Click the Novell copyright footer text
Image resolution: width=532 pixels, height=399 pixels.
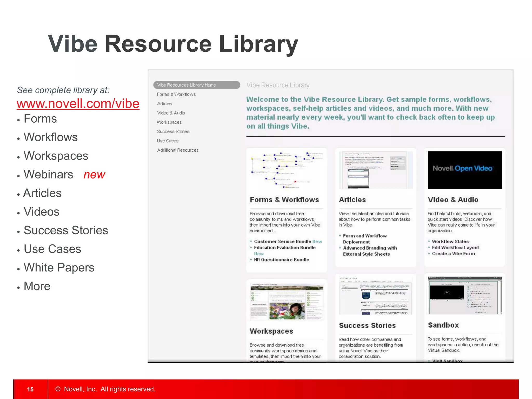click(x=105, y=389)
